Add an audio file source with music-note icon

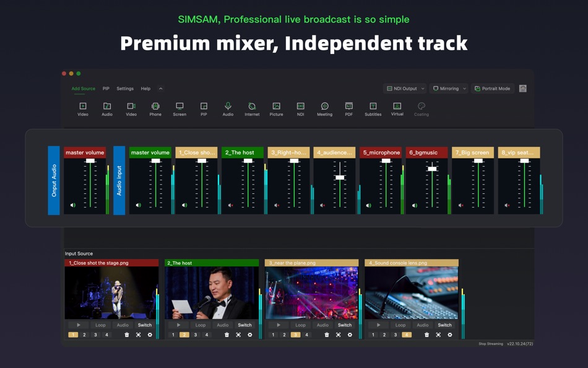tap(107, 109)
